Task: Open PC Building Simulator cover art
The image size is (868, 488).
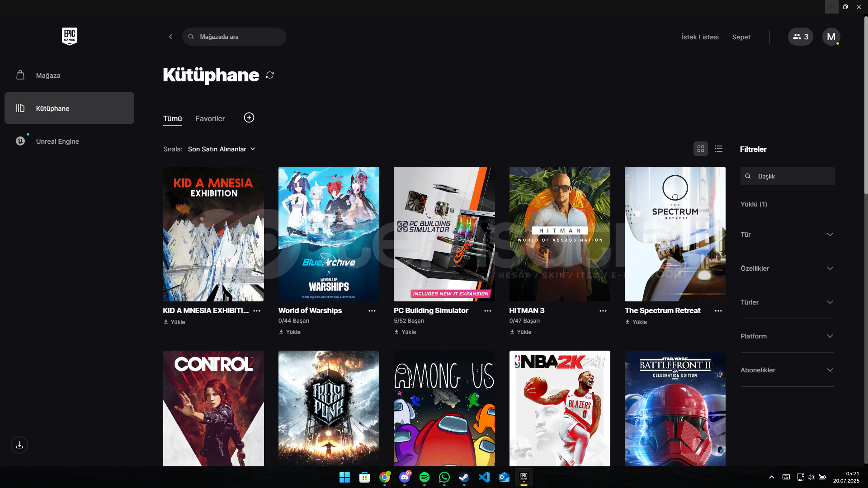Action: coord(444,234)
